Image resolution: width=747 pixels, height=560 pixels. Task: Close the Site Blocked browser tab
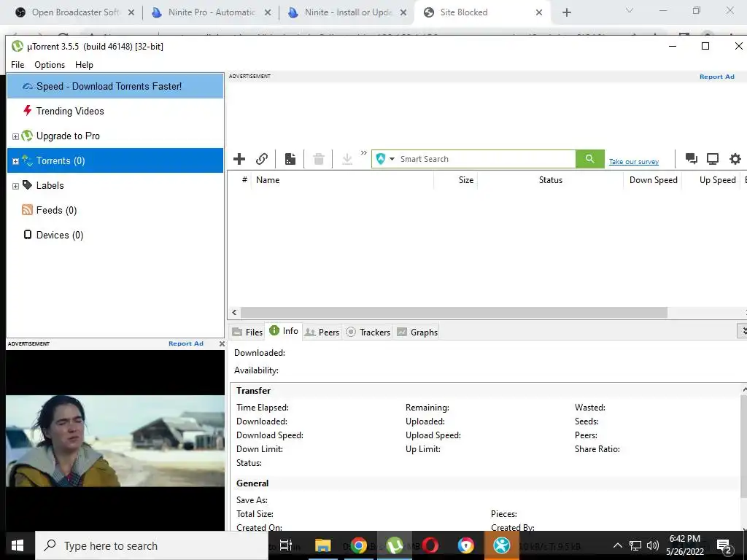coord(539,12)
